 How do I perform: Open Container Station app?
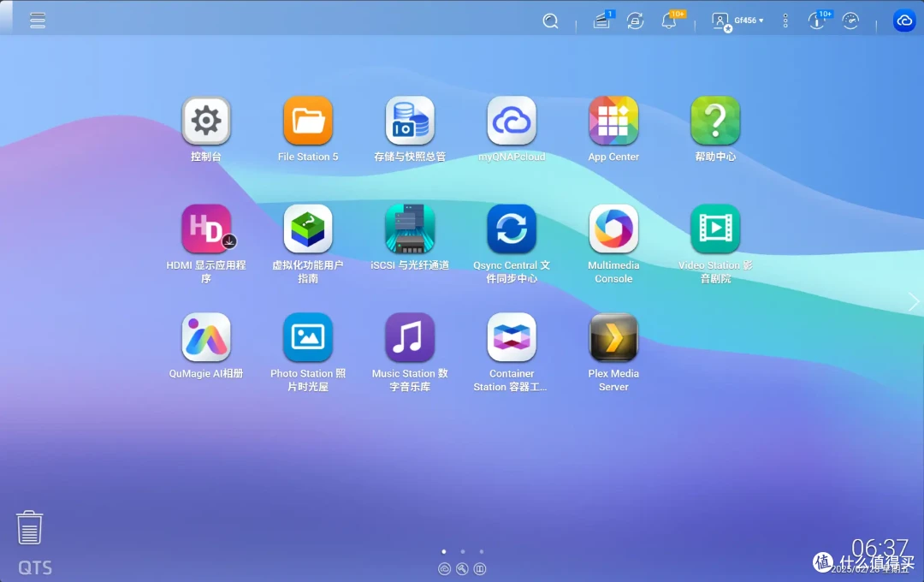(512, 337)
